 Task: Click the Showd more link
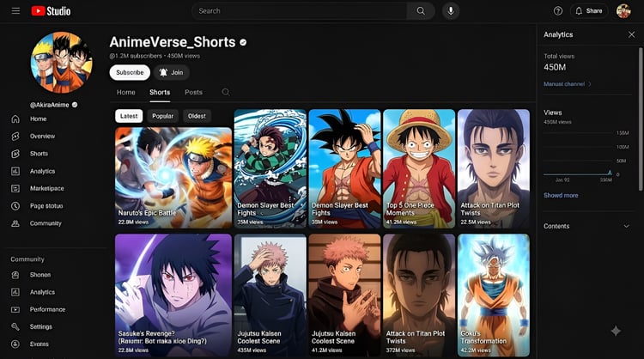561,196
